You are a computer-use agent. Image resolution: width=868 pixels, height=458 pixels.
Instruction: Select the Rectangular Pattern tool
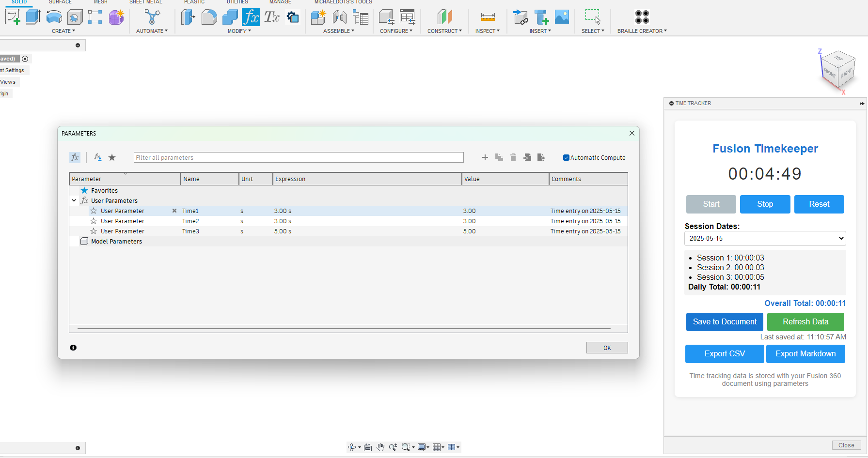95,17
